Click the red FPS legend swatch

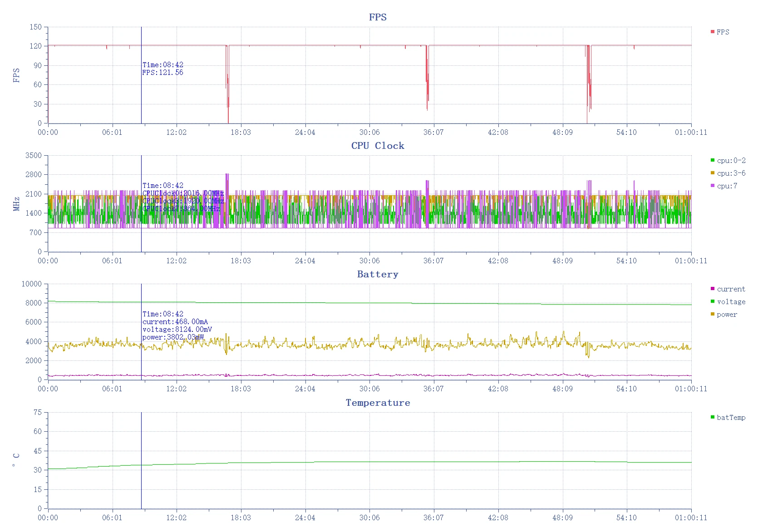(712, 32)
